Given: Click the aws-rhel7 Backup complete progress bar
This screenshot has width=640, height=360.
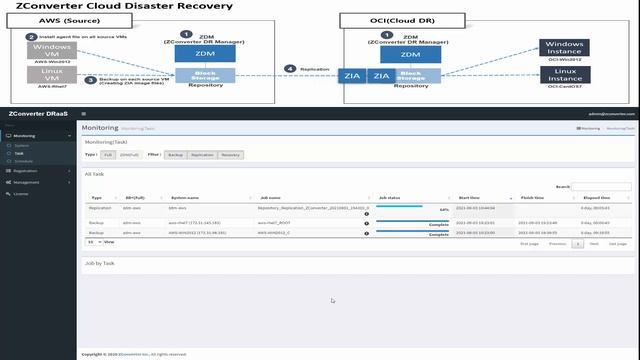Looking at the screenshot, I should click(x=412, y=221).
